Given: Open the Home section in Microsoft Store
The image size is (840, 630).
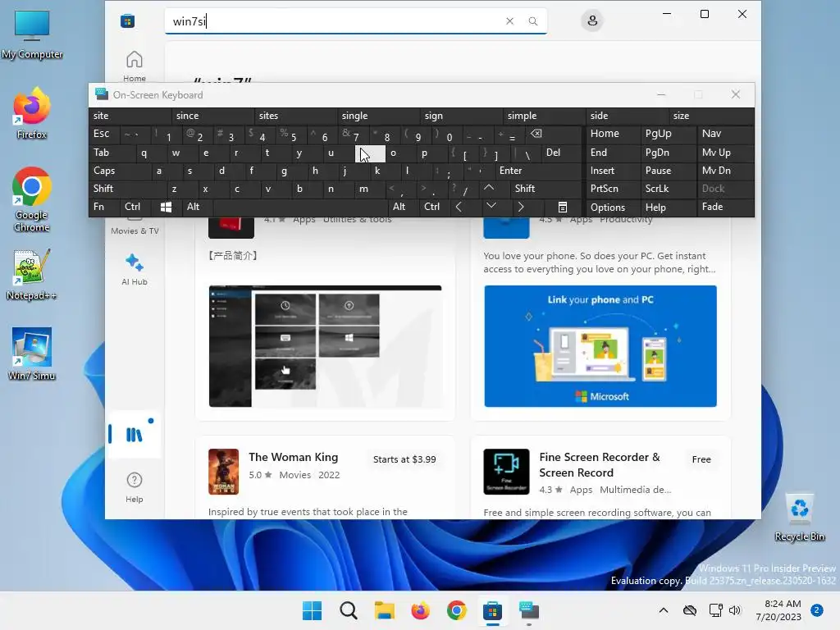Looking at the screenshot, I should tap(134, 66).
